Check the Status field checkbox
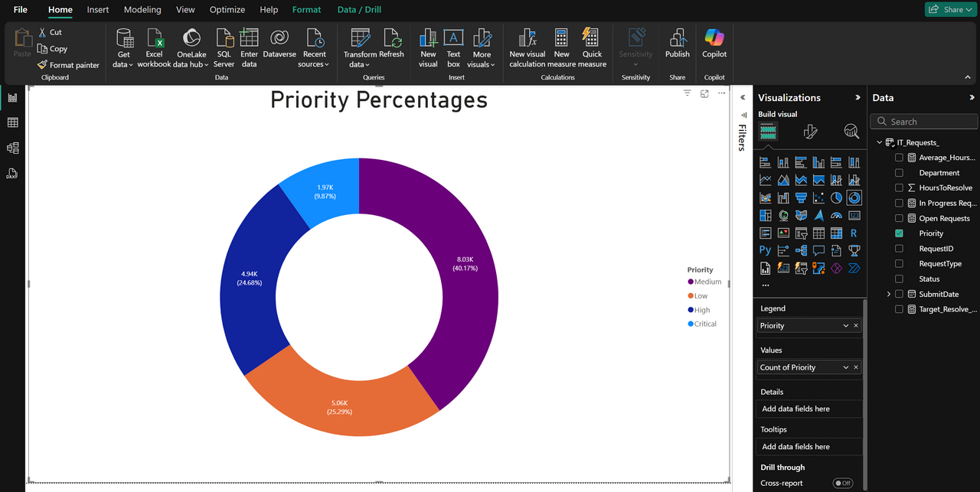980x492 pixels. pos(899,279)
